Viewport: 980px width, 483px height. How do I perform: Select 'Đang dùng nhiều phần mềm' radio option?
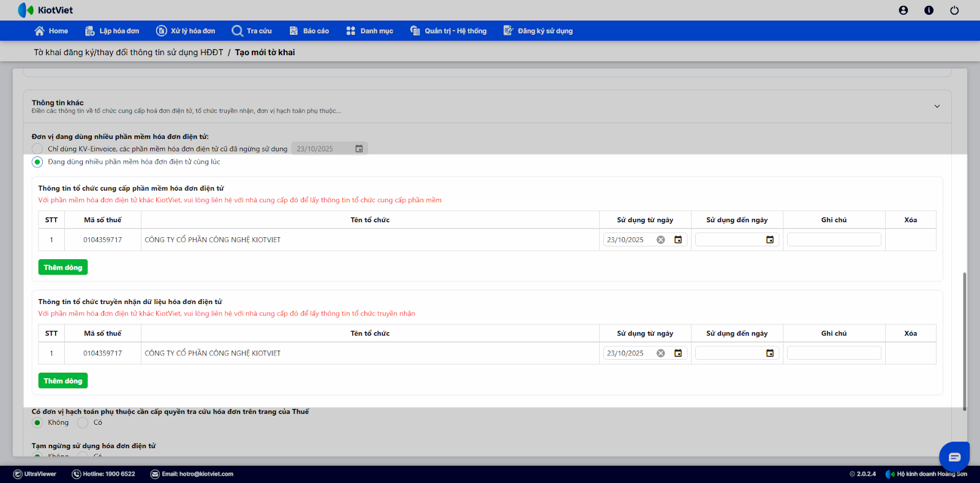pos(37,162)
